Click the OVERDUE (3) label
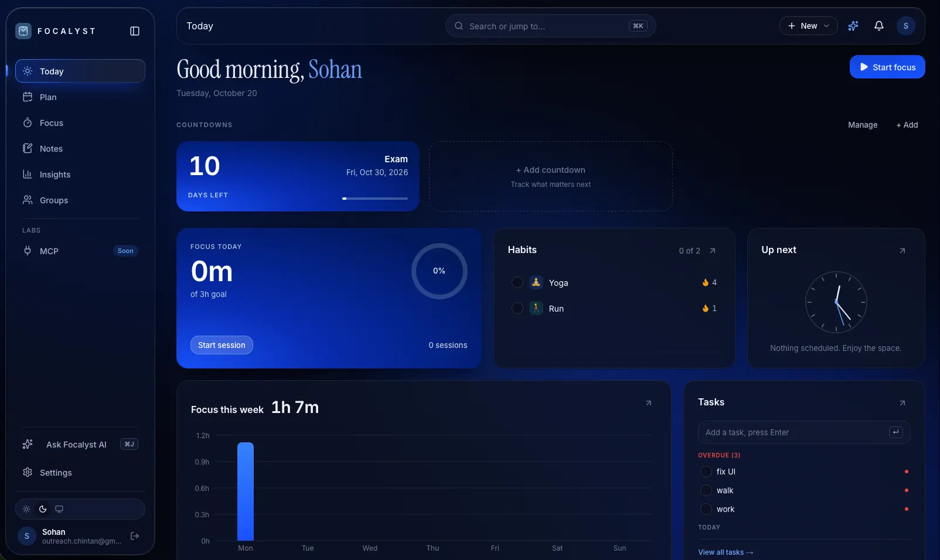The height and width of the screenshot is (560, 940). pyautogui.click(x=719, y=455)
